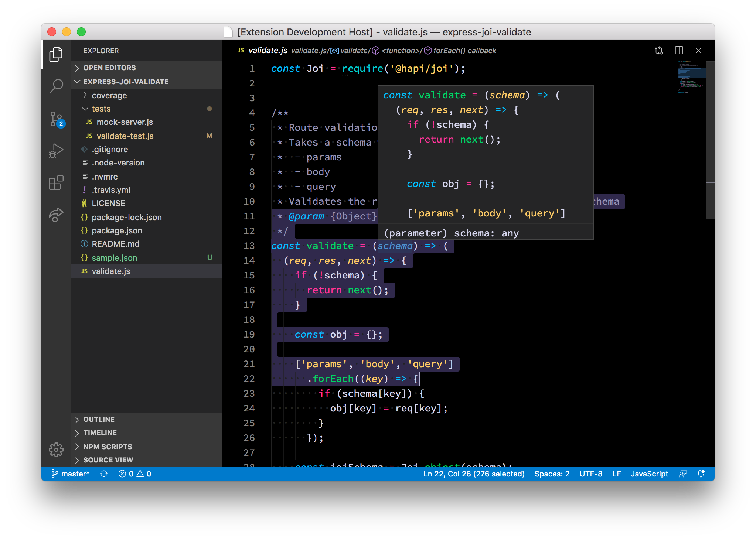Viewport: 756px width, 540px height.
Task: Click the split editor right icon
Action: [x=679, y=51]
